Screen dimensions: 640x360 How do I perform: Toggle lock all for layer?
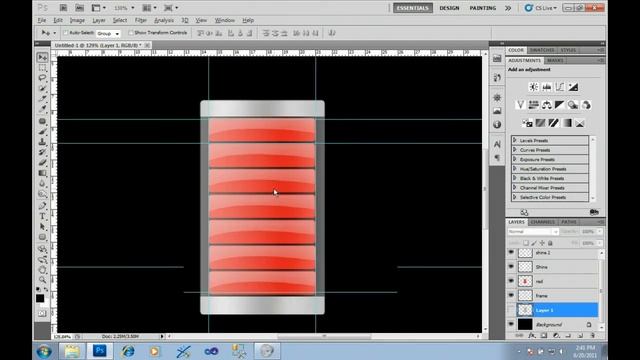(x=550, y=243)
